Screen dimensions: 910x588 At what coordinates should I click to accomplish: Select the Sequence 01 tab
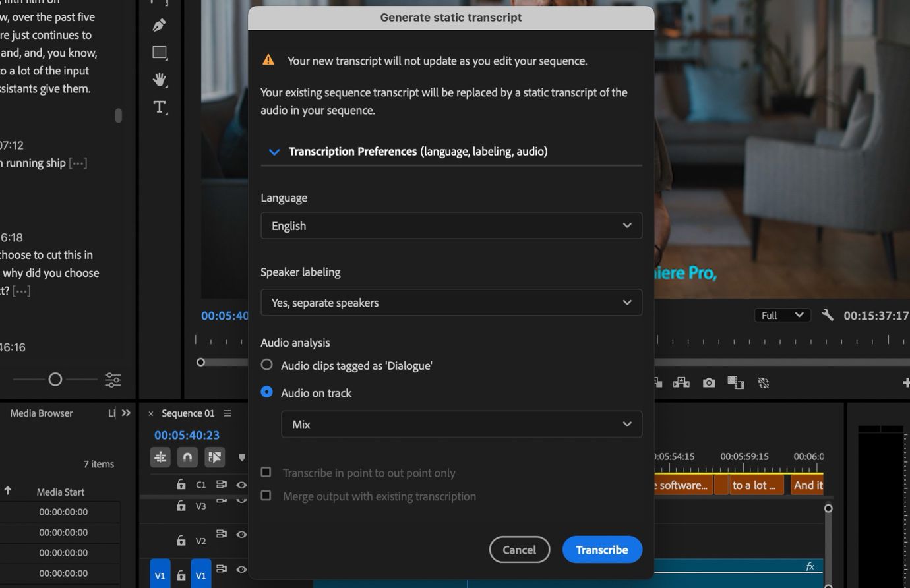190,413
